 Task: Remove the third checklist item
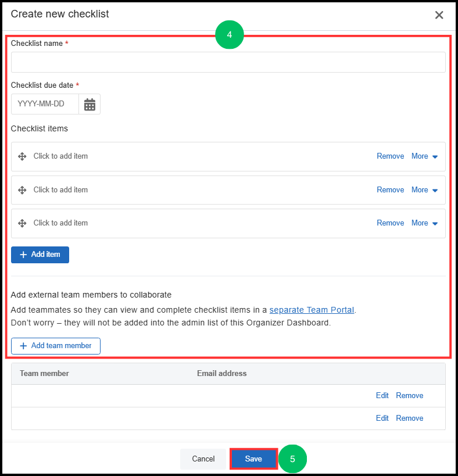(391, 223)
